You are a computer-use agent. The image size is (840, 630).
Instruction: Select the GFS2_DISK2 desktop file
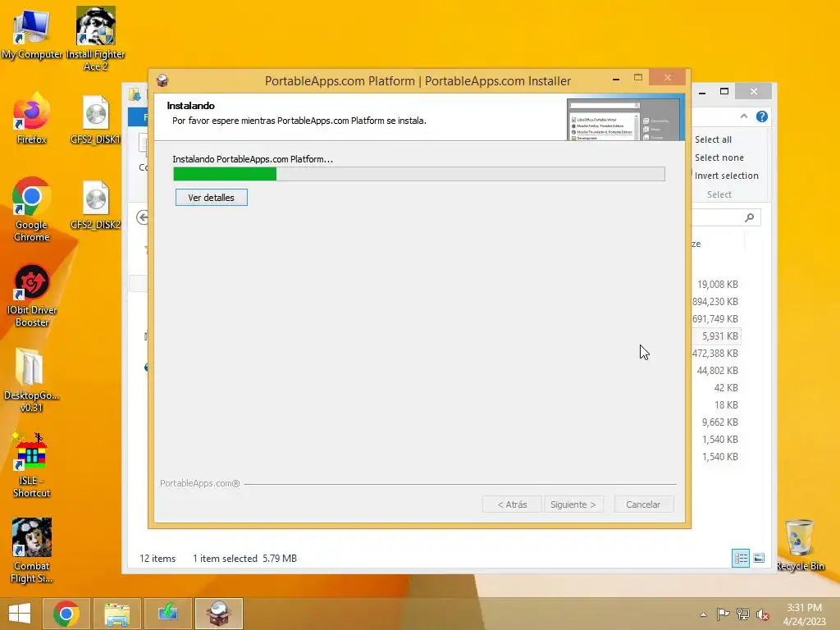(95, 205)
